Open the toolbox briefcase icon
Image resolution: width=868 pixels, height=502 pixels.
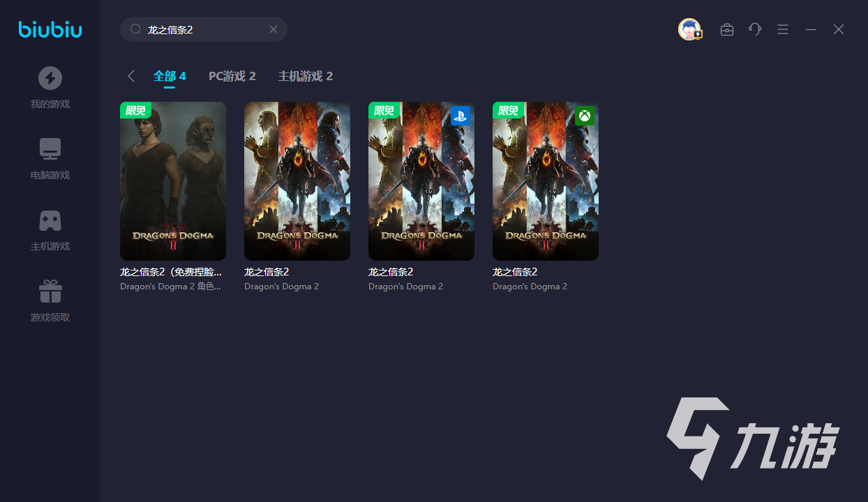coord(727,29)
